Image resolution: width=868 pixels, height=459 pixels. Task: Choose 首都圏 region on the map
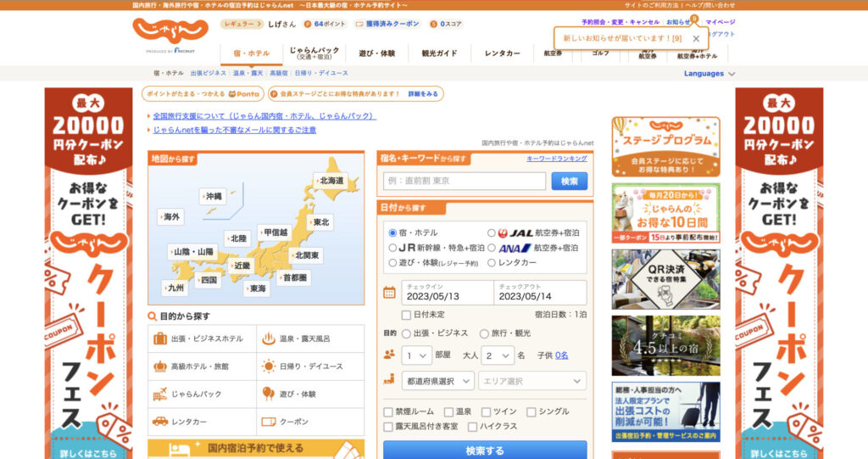[294, 277]
